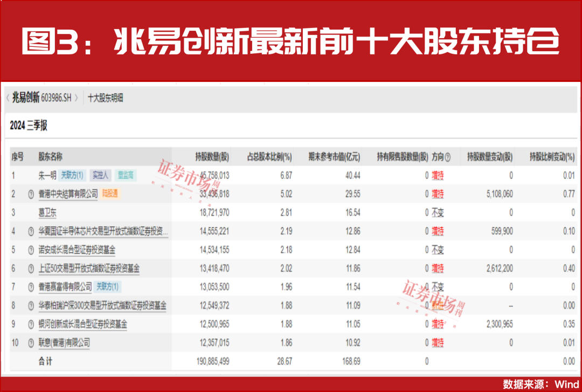Viewport: 582px width, 392px height.
Task: Click 增持 direction link in 朱一明 row
Action: [x=438, y=176]
